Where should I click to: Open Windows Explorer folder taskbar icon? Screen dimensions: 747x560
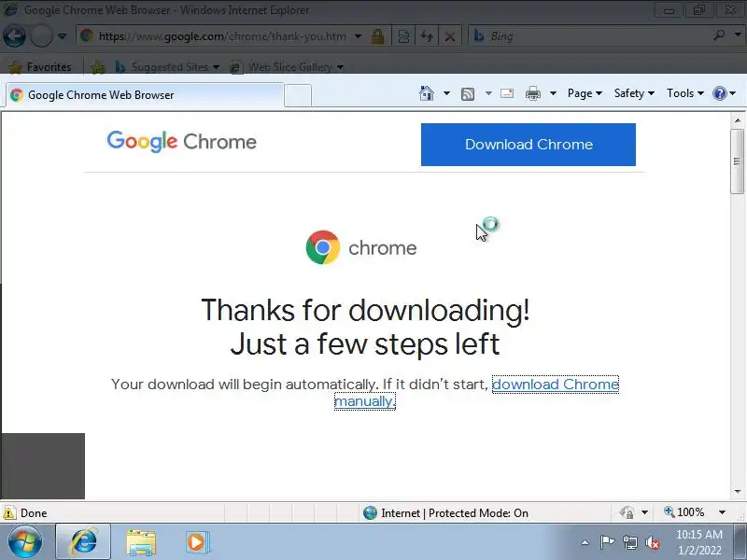pos(141,542)
